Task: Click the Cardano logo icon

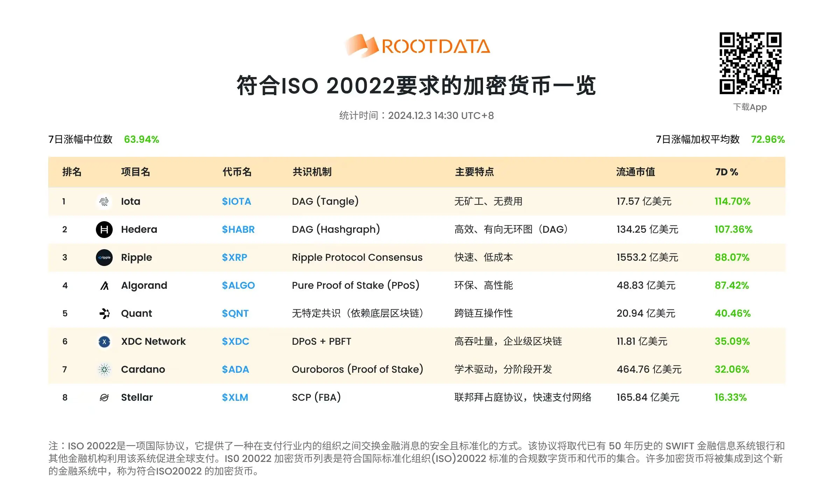Action: [x=104, y=369]
